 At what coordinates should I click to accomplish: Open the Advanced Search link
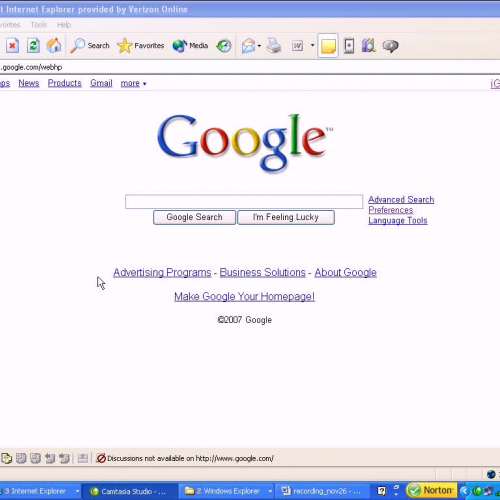pyautogui.click(x=401, y=200)
